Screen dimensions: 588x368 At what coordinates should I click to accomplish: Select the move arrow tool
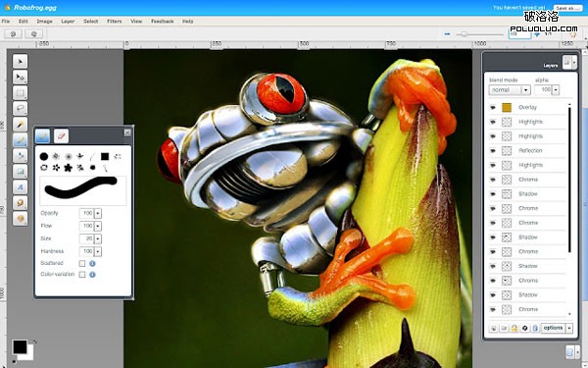[x=20, y=61]
